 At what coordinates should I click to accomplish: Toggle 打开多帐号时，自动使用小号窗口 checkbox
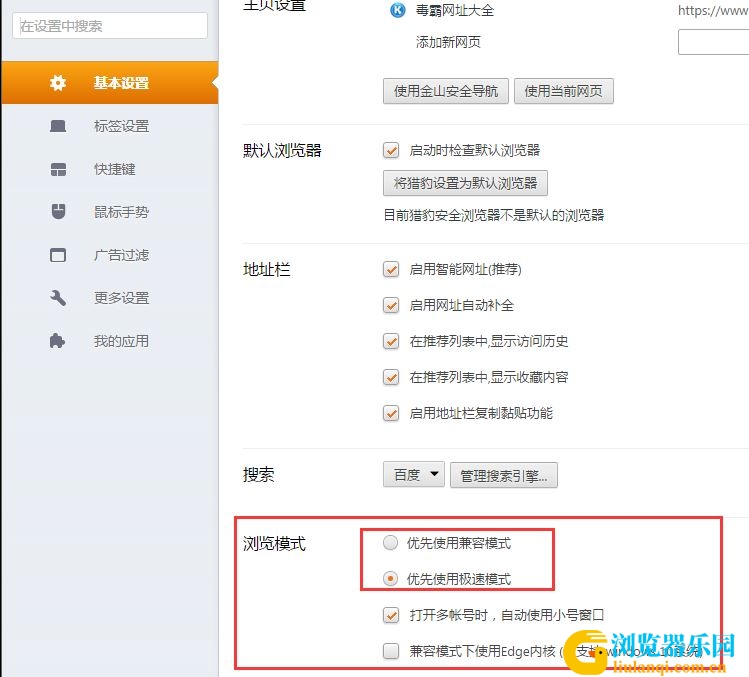tap(391, 615)
